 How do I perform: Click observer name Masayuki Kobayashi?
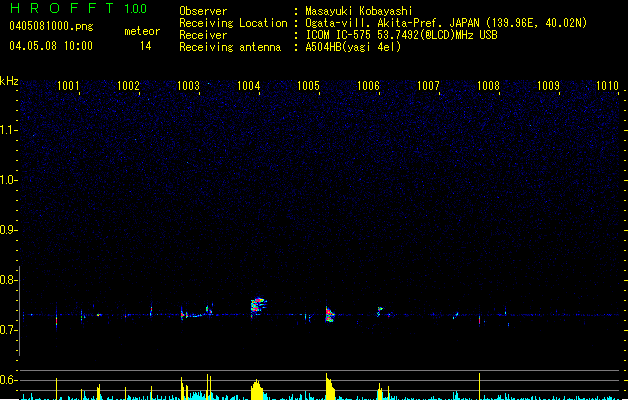pyautogui.click(x=359, y=11)
